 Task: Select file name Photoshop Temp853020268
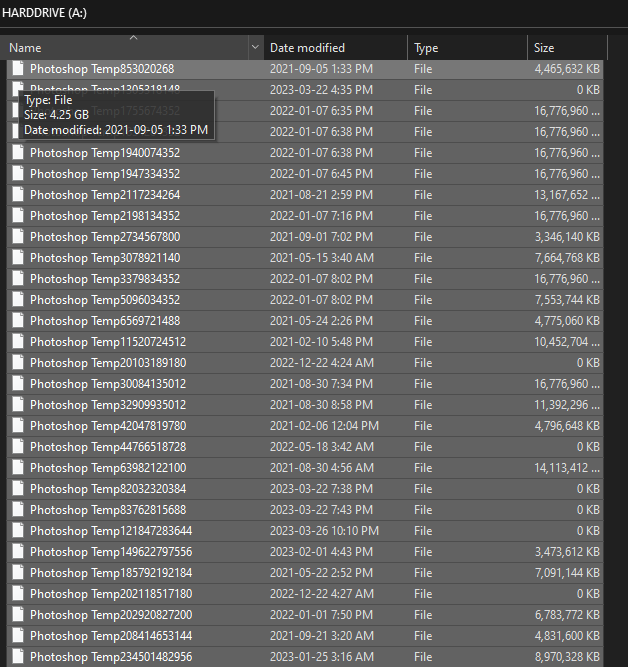click(102, 68)
